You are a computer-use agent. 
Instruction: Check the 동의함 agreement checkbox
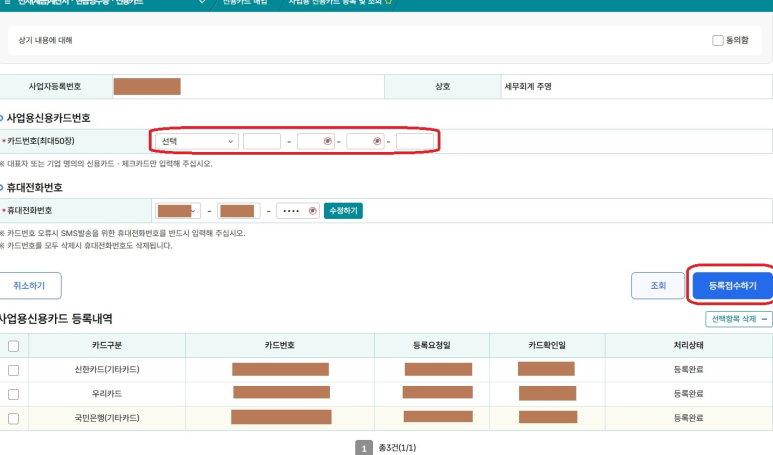[718, 40]
